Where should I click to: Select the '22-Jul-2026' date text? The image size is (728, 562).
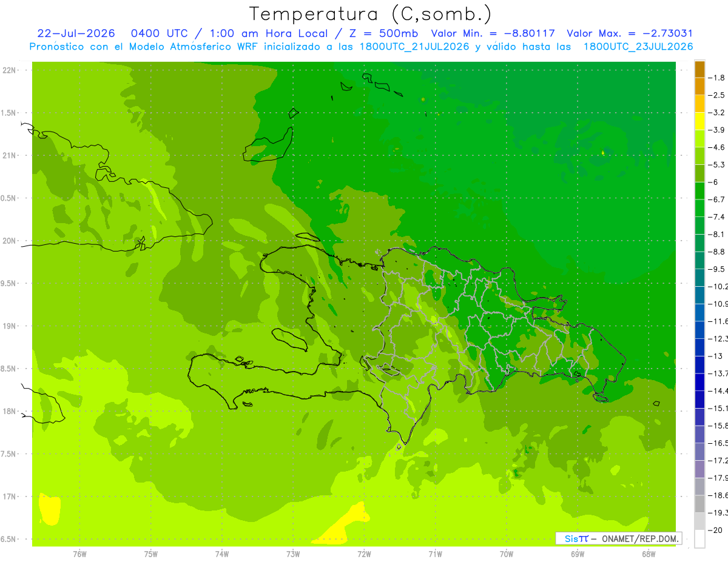click(77, 34)
